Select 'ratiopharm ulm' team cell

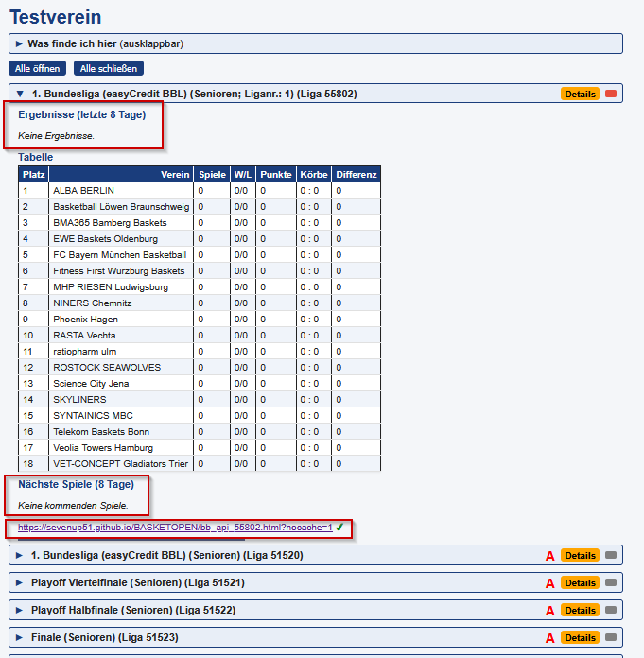[121, 352]
